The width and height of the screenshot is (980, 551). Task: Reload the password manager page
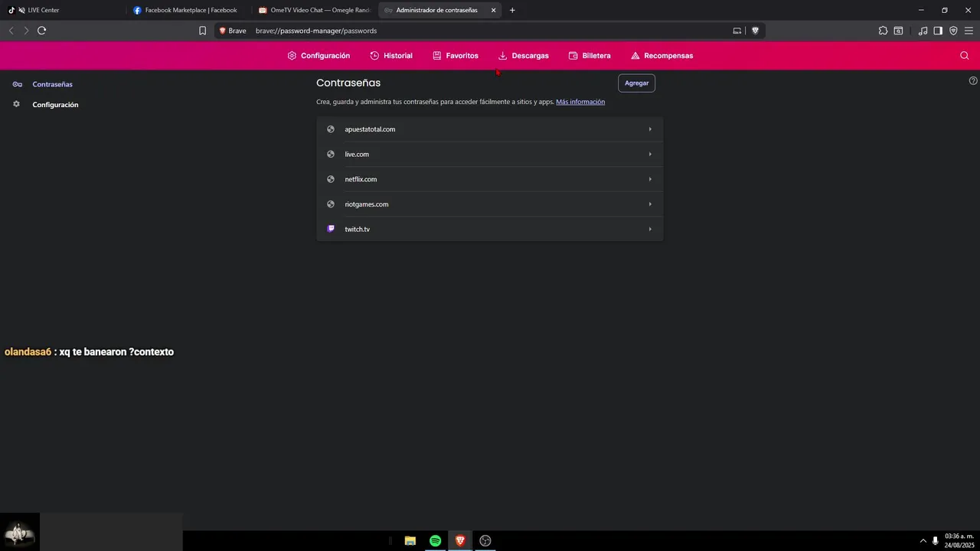pos(41,31)
